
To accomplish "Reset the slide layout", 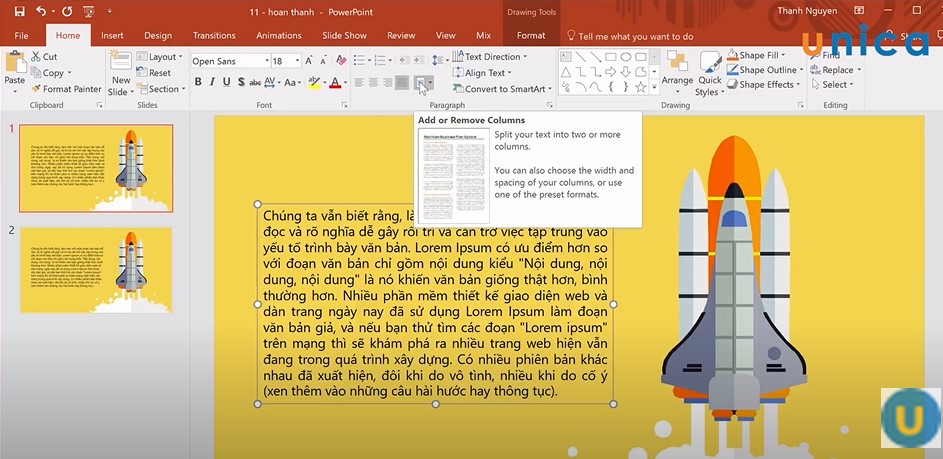I will tap(154, 73).
